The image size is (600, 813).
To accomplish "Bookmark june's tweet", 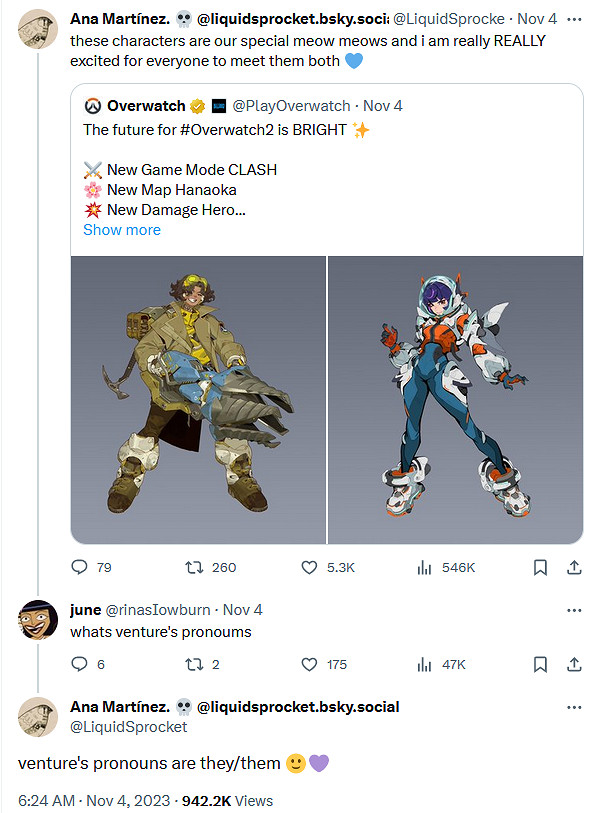I will tap(540, 664).
